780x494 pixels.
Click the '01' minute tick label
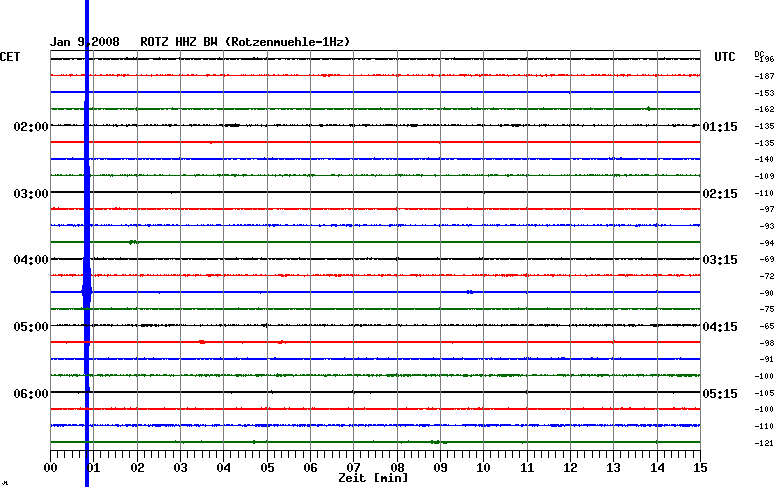(94, 468)
